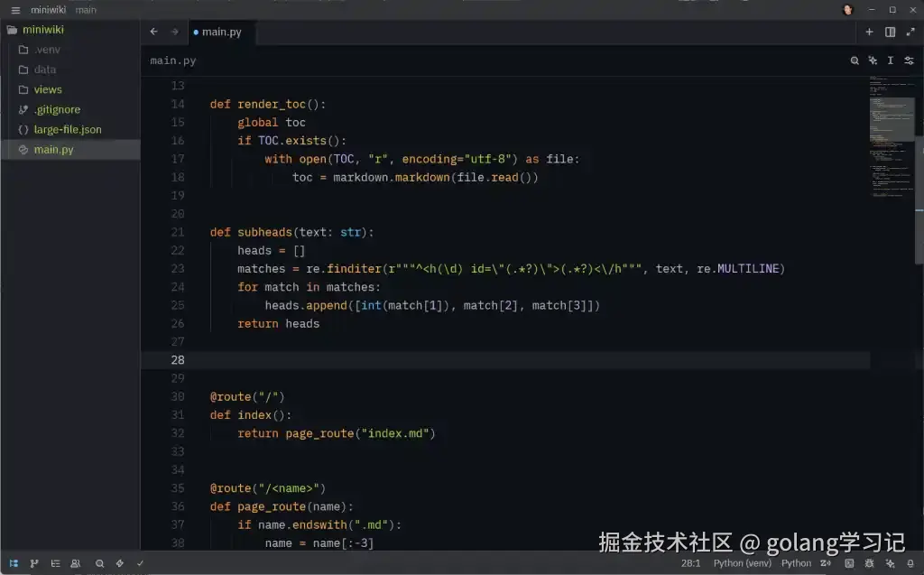Close the Zed window
Viewport: 924px width, 575px height.
[913, 9]
